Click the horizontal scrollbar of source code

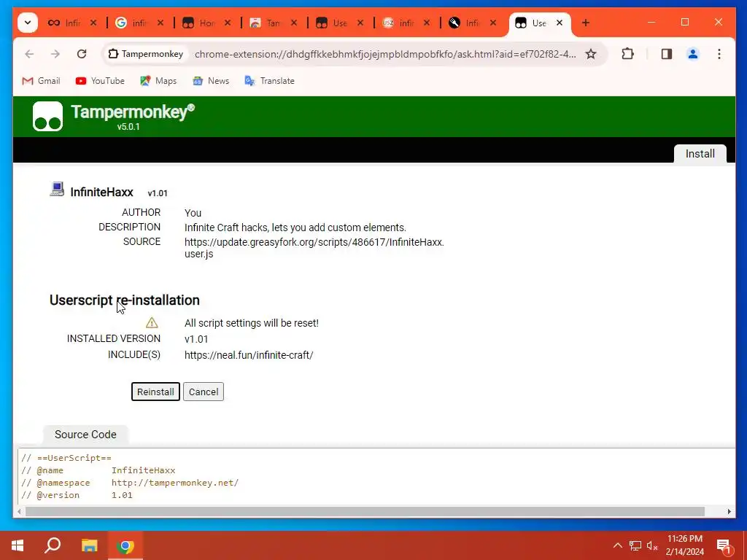[365, 511]
